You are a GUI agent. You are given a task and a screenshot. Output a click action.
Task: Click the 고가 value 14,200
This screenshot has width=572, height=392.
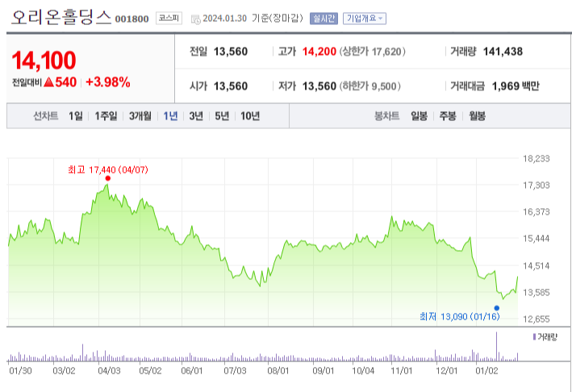[319, 52]
